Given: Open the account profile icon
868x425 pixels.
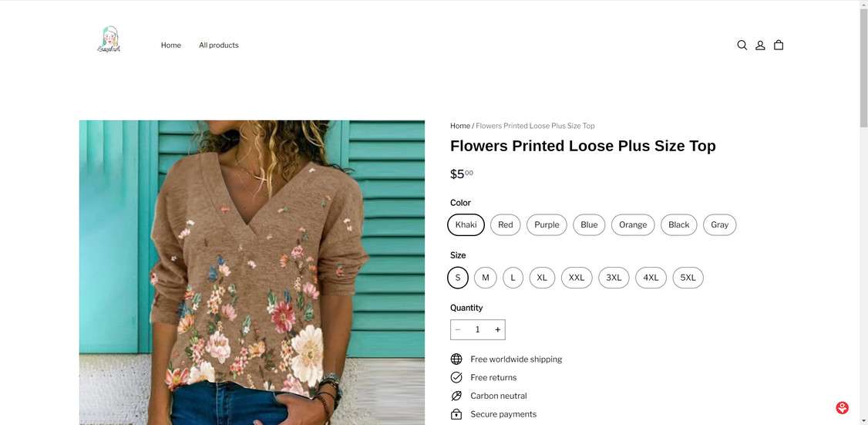Looking at the screenshot, I should pos(760,46).
